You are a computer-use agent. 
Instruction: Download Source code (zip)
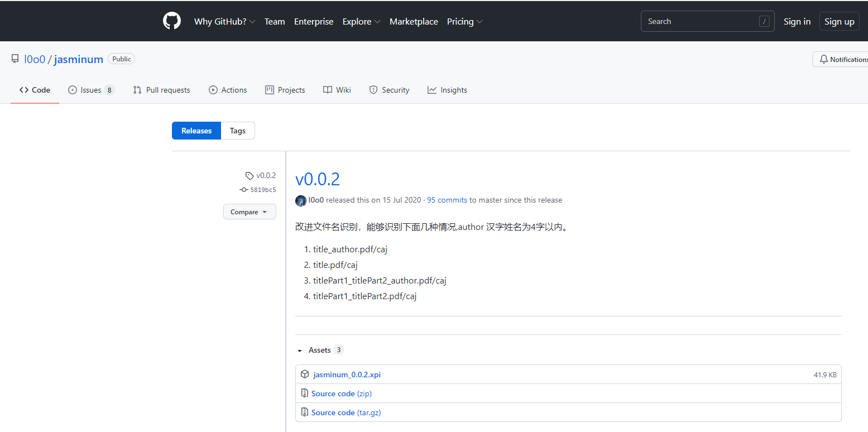[342, 393]
